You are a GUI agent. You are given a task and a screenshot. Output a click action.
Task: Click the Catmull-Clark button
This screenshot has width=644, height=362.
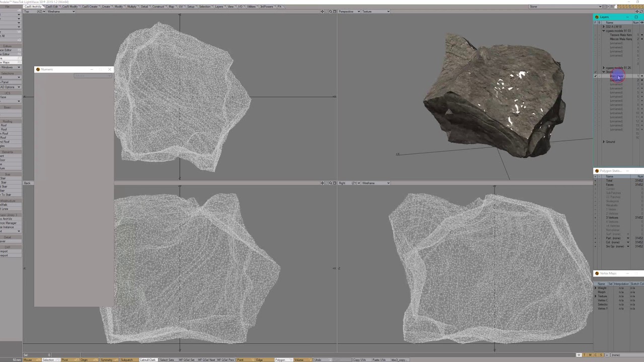(148, 360)
